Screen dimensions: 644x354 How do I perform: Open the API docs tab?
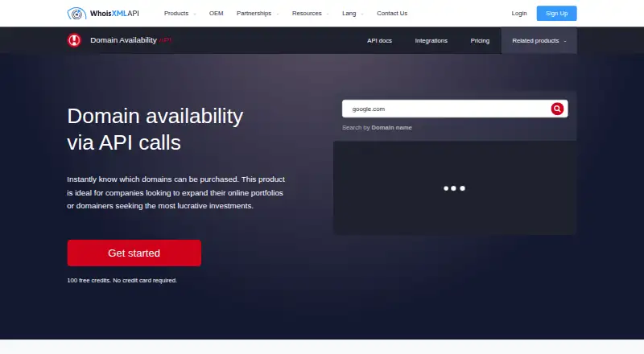(379, 41)
